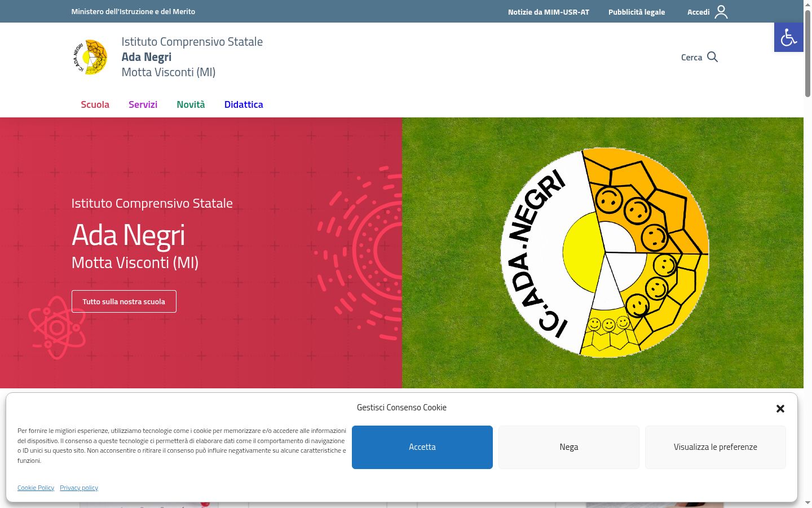Open Ministero dell'Istruzione e del Merito link
This screenshot has height=508, width=812.
coord(133,11)
